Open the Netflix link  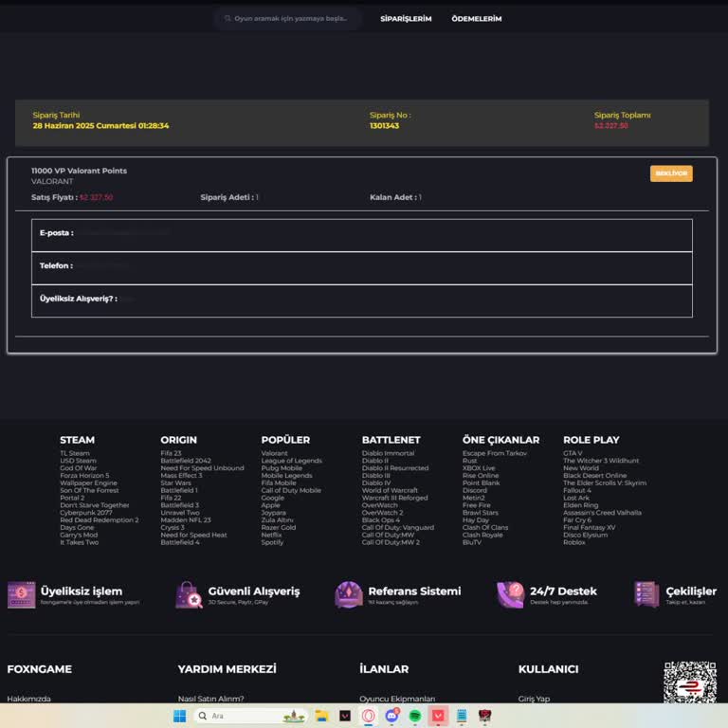pos(271,535)
